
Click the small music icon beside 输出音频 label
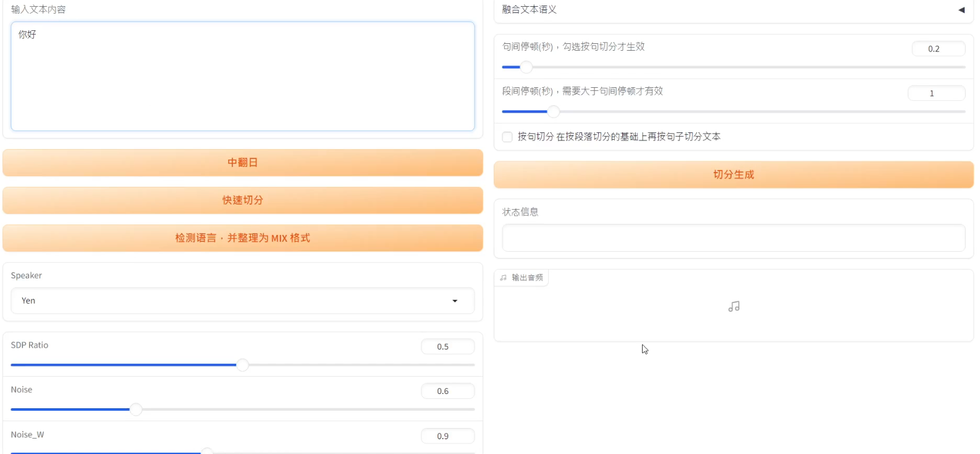pos(503,278)
